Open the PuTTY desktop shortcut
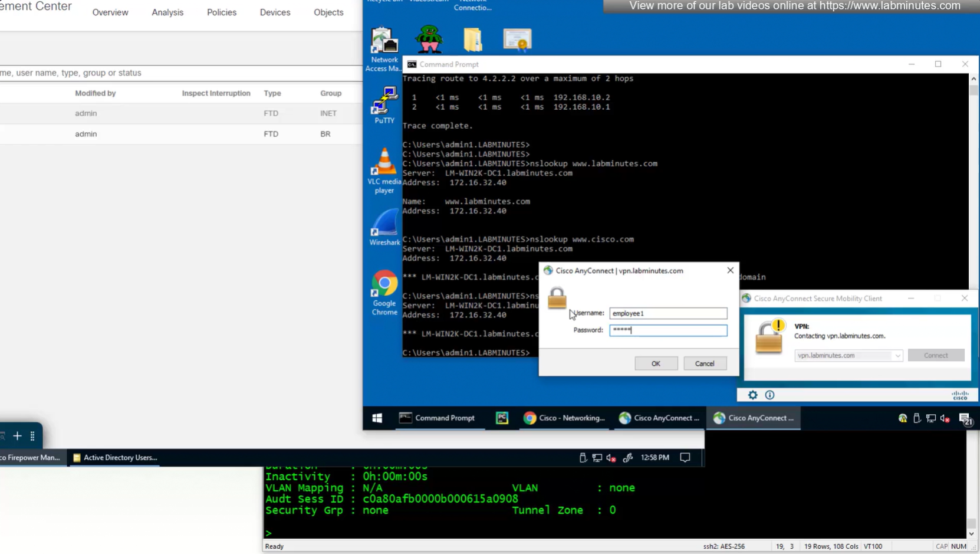 coord(384,104)
